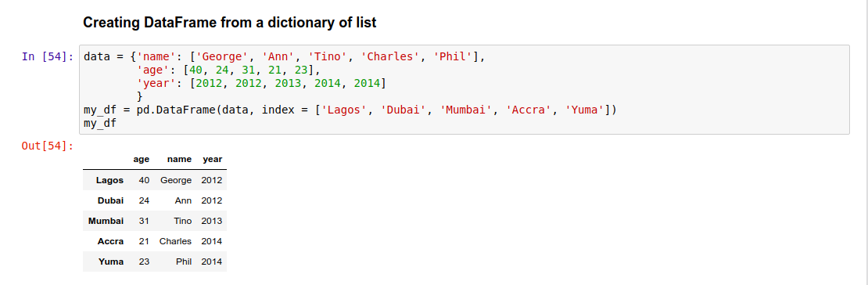Select the Mumbai row index label

[x=106, y=221]
